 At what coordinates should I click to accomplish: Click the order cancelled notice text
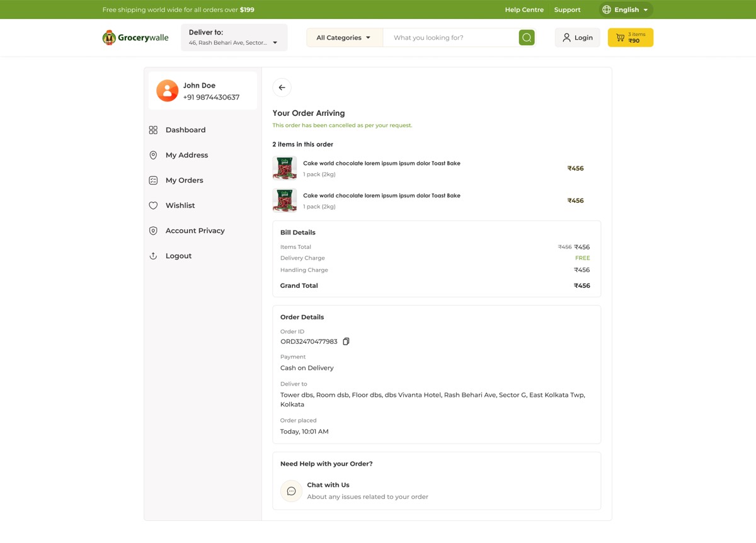click(342, 125)
